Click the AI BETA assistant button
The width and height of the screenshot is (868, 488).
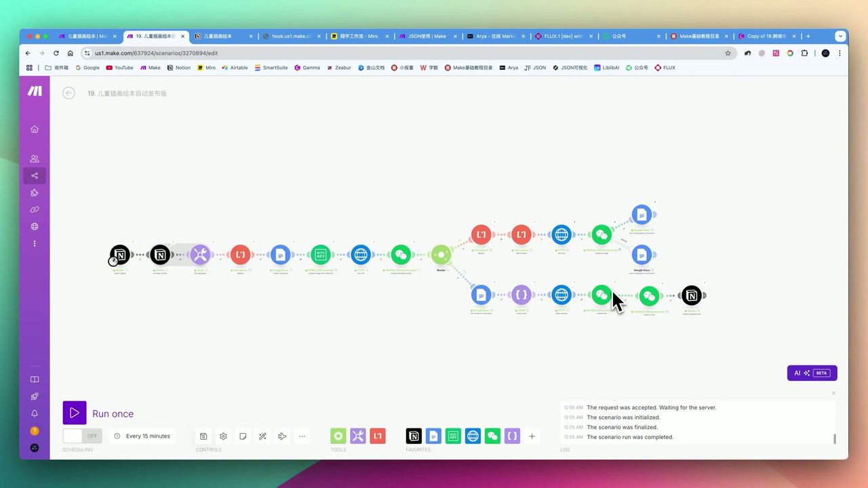tap(812, 373)
